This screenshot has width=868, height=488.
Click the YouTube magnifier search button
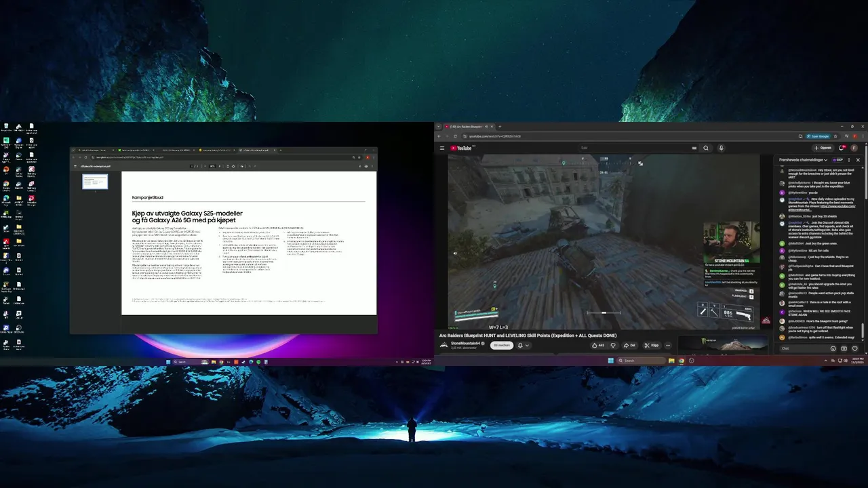pos(706,148)
